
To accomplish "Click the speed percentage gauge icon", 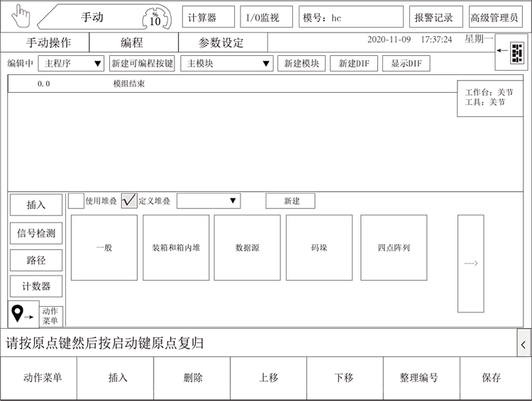I will pyautogui.click(x=155, y=17).
